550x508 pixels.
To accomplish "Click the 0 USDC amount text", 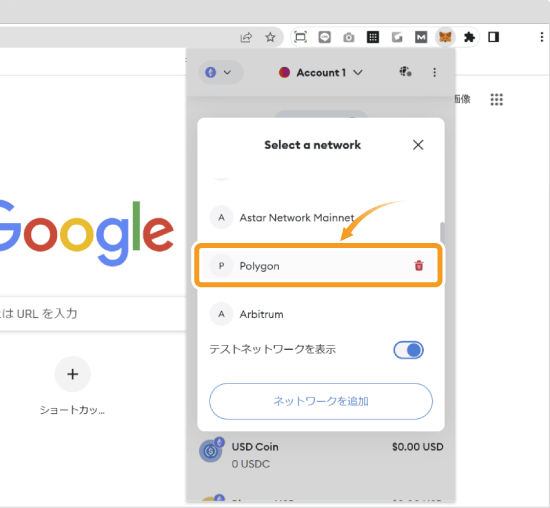I will 250,464.
